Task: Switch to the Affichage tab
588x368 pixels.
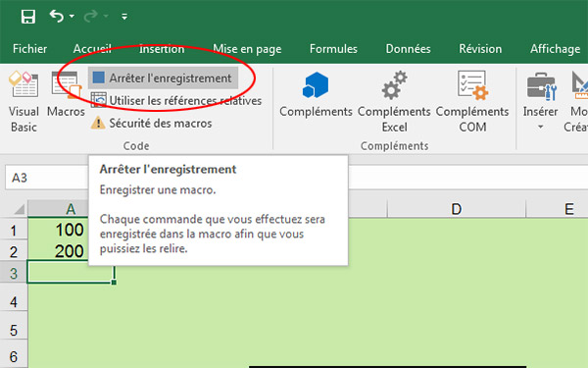Action: pyautogui.click(x=555, y=49)
